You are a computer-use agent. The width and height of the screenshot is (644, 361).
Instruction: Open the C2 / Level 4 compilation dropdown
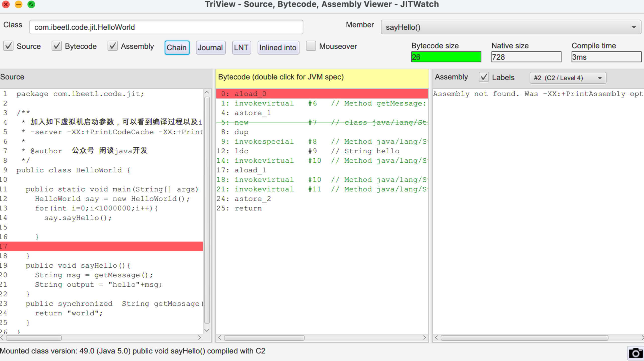click(568, 78)
